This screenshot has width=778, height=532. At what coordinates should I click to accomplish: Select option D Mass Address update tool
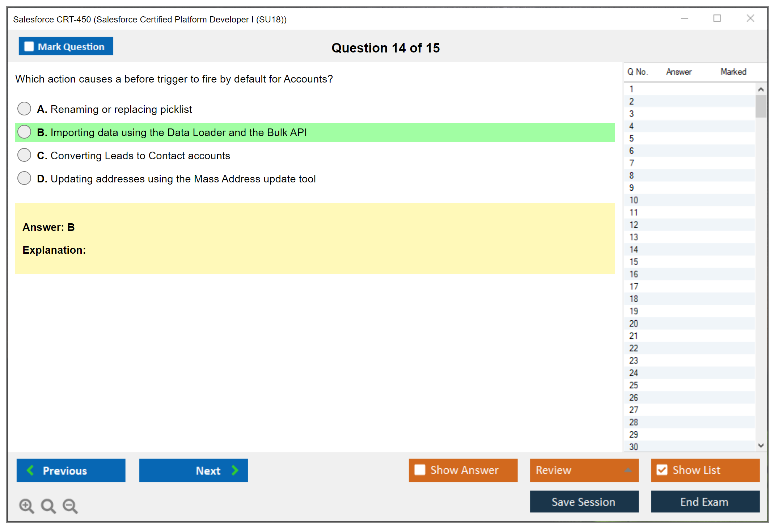(x=24, y=178)
